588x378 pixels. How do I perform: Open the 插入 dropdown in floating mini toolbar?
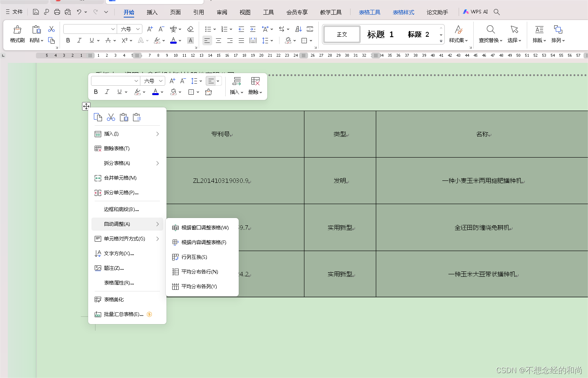[x=237, y=92]
